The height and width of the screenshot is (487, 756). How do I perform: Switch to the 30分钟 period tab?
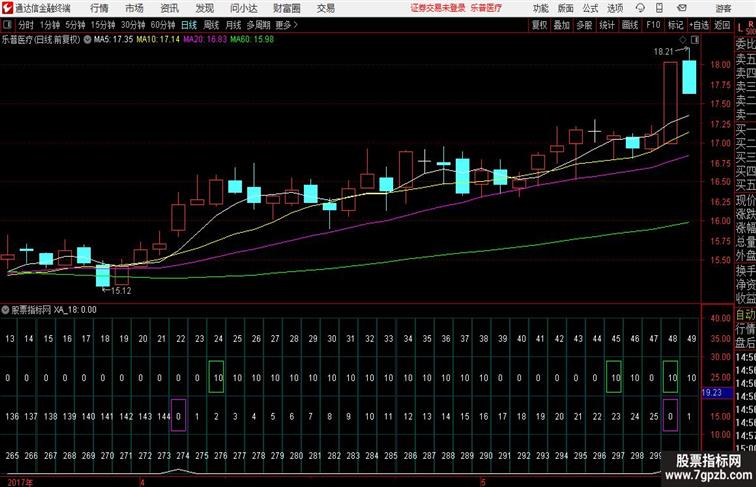[x=133, y=25]
